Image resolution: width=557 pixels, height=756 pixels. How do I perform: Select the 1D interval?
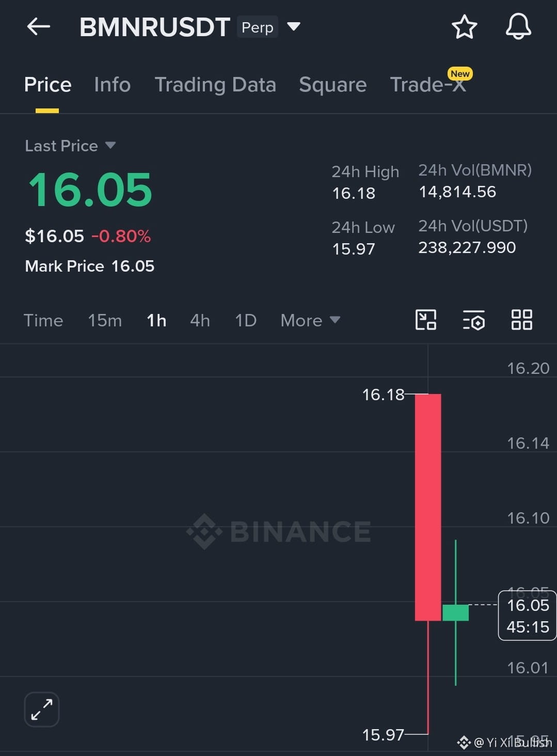coord(246,320)
